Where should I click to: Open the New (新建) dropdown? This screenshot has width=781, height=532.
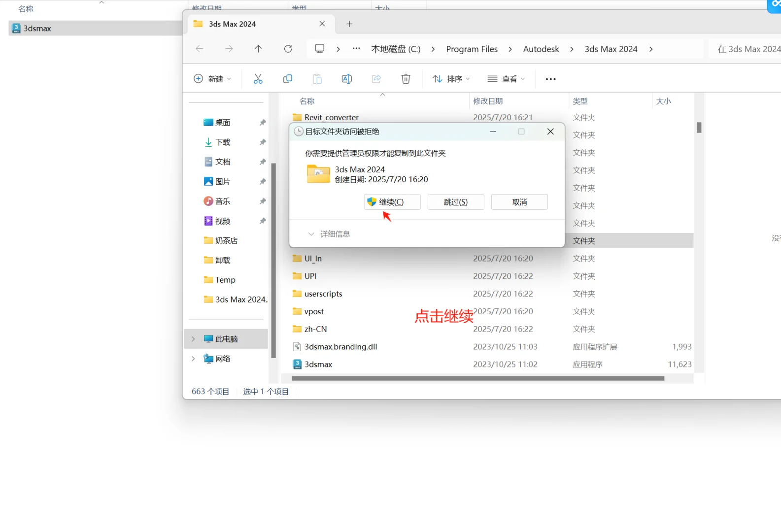pos(212,79)
